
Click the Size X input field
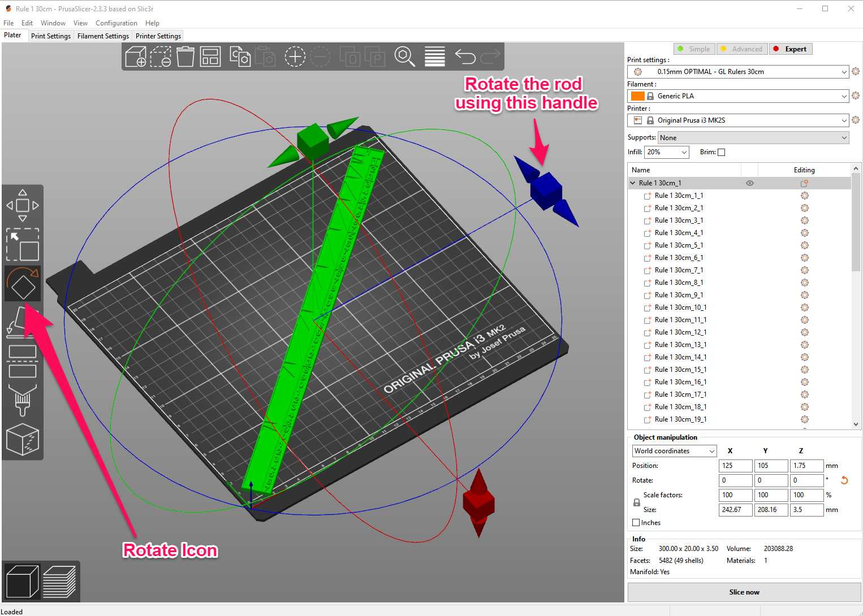(736, 510)
